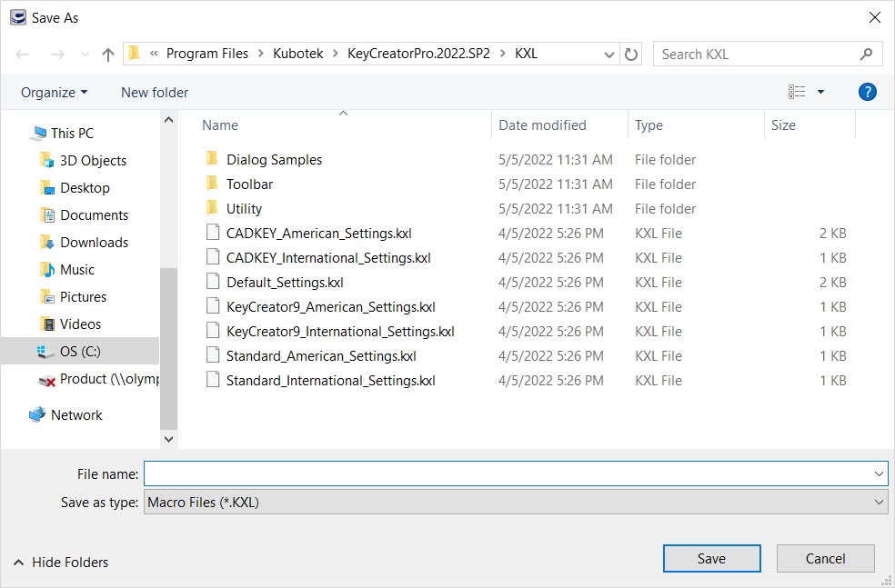Screen dimensions: 895x588
Task: Click the Save button
Action: (x=711, y=558)
